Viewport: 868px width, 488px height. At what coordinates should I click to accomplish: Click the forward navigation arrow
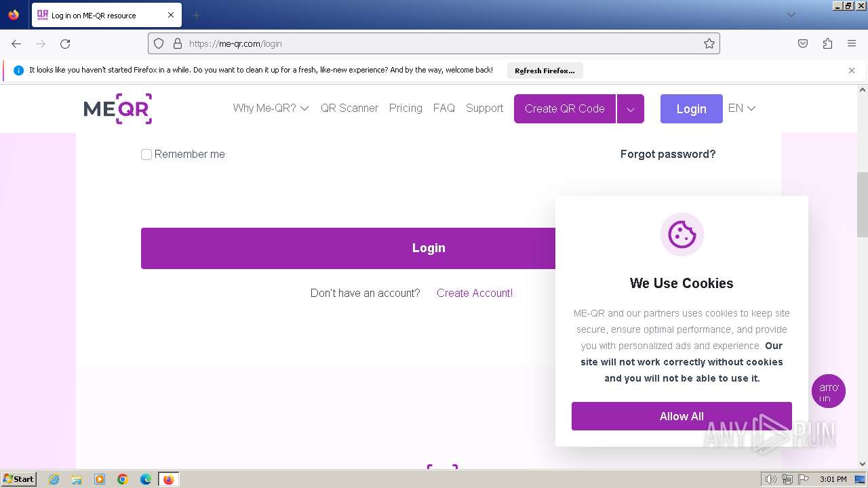tap(41, 43)
